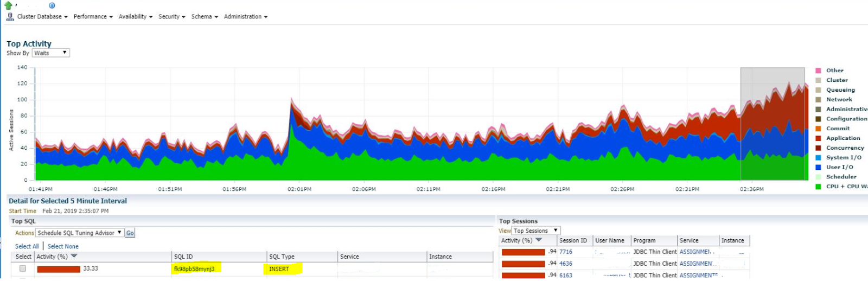Viewport: 868px width, 281px height.
Task: Click the Scheduler legend swatch
Action: tap(818, 177)
